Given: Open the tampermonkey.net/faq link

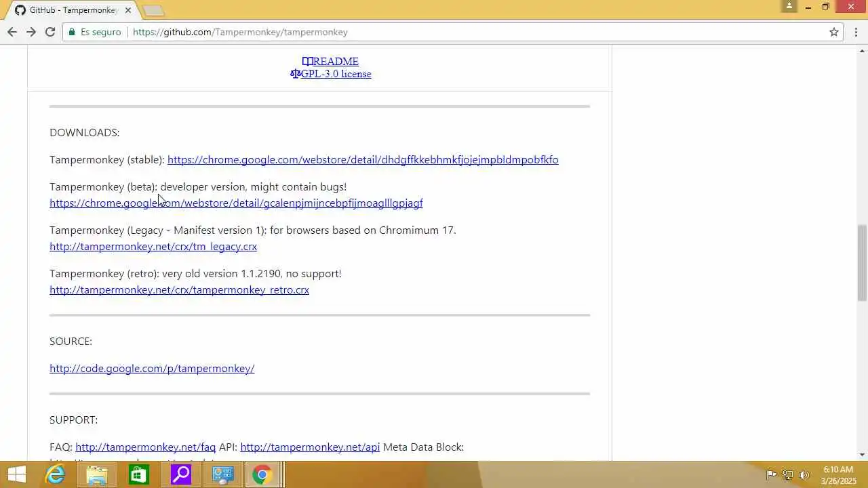Looking at the screenshot, I should (x=145, y=447).
